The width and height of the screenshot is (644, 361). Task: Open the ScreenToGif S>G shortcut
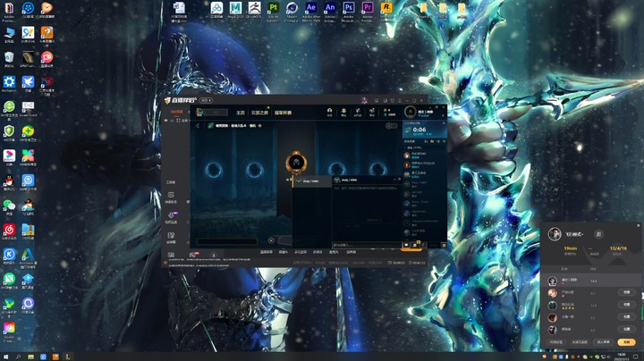28,106
